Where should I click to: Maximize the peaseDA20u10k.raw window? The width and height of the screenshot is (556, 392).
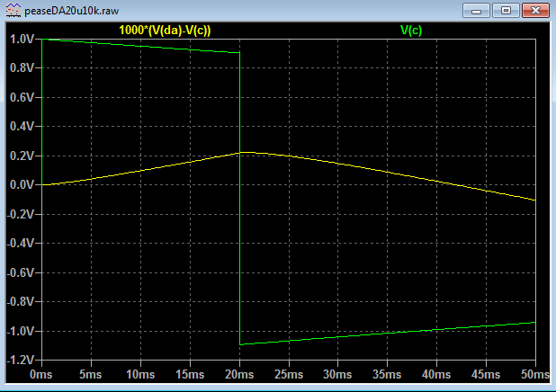point(506,11)
